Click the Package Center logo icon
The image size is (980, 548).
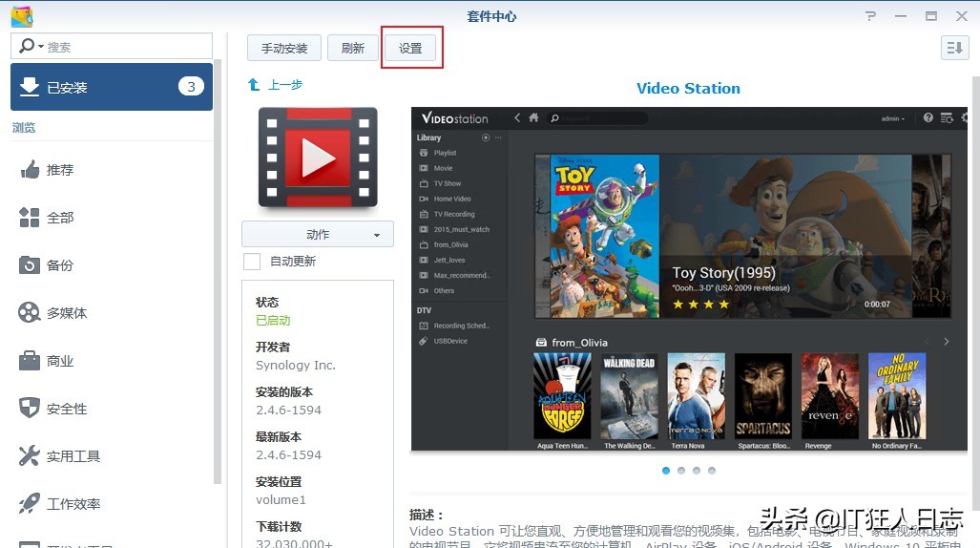point(22,15)
